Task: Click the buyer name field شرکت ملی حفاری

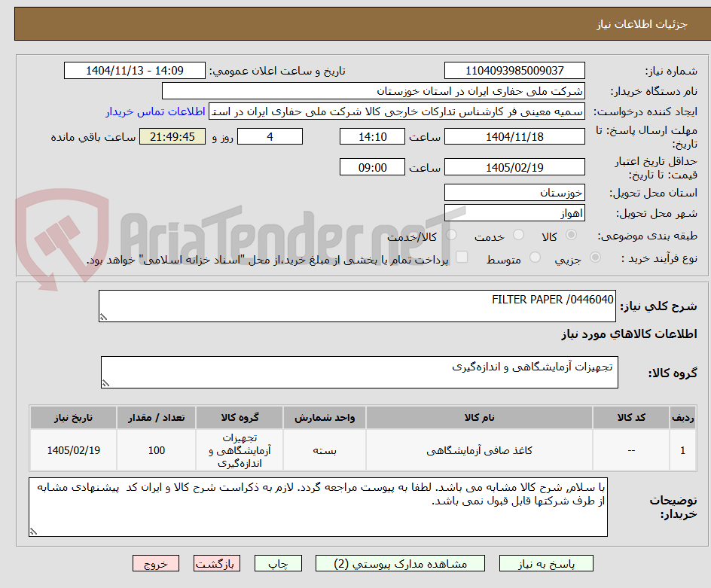Action: point(373,91)
